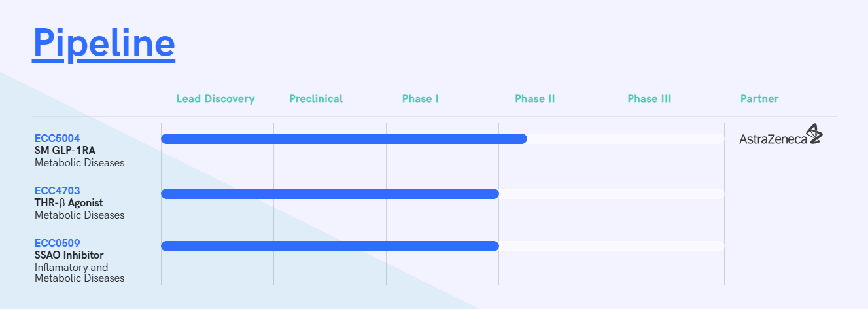Click the ECC0509 blue progress bar
Viewport: 868px width, 309px height.
pos(330,246)
